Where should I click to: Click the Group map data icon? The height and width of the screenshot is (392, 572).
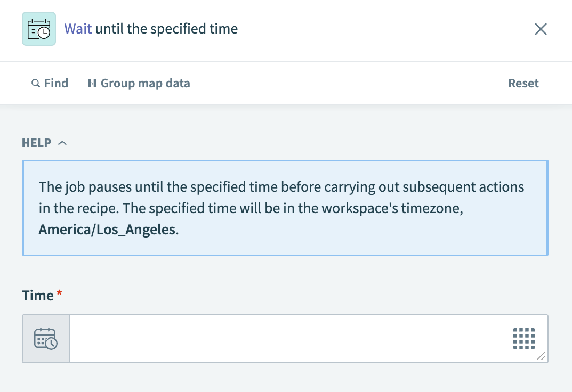tap(93, 83)
